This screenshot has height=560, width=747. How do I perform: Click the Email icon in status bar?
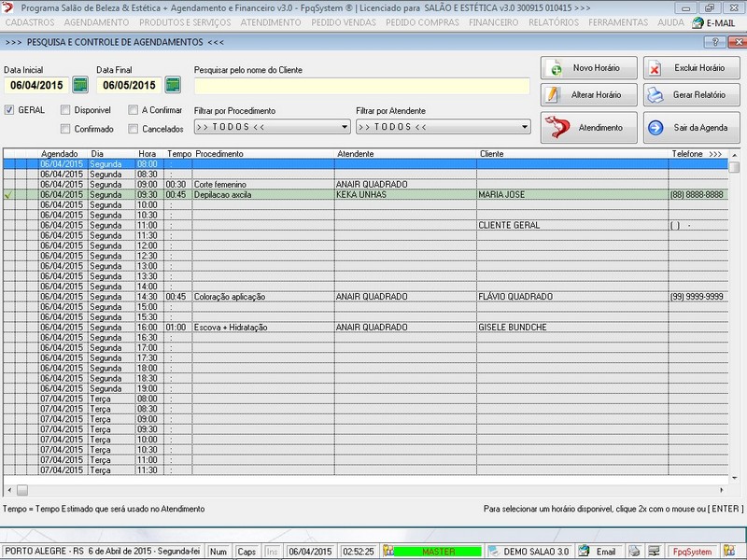point(599,552)
